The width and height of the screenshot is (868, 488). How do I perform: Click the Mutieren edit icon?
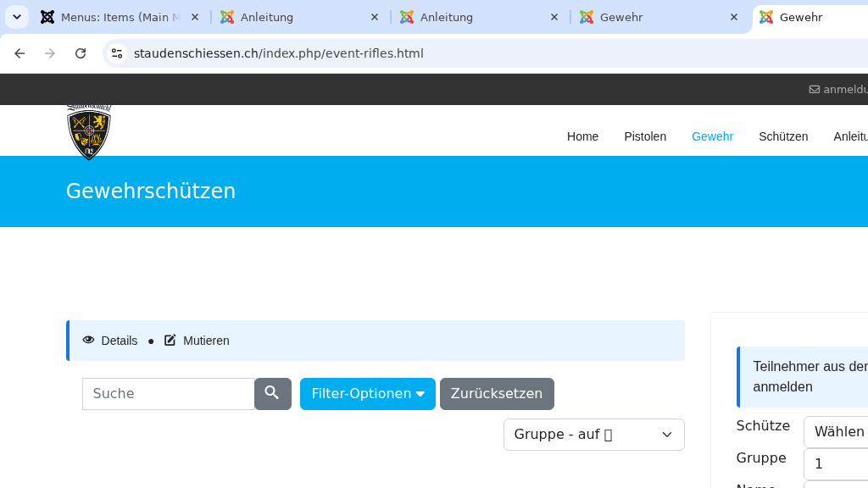point(170,340)
